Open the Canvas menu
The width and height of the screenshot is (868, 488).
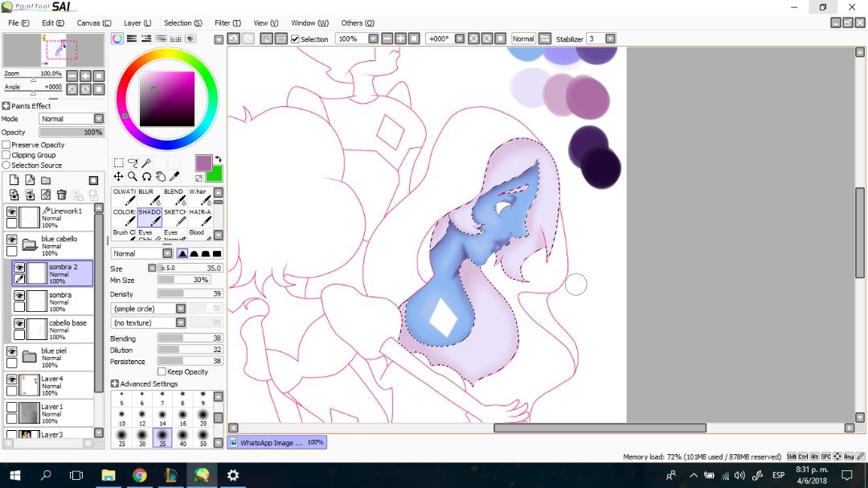tap(93, 23)
